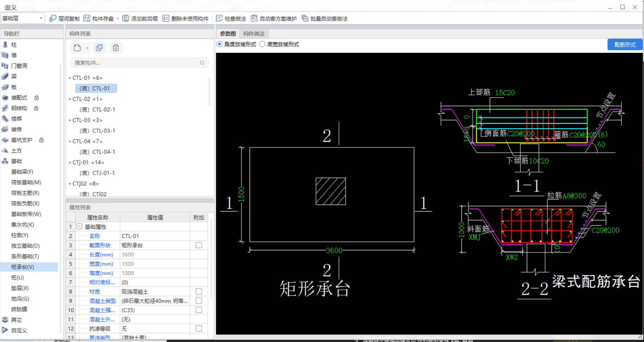Select the 装配式 category icon
The height and width of the screenshot is (342, 644).
(5, 97)
